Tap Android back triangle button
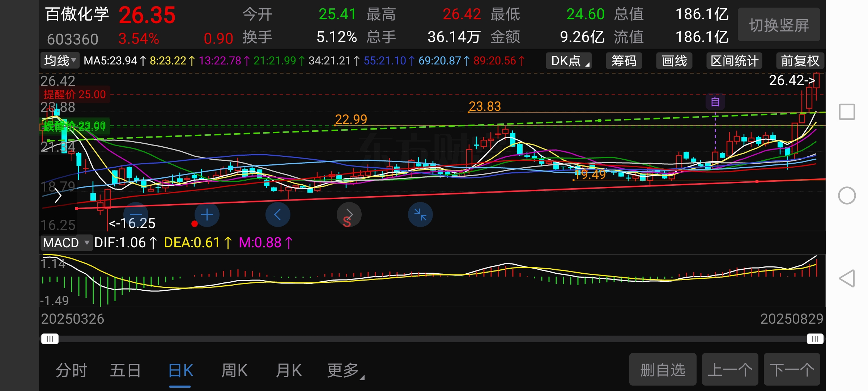 [847, 278]
